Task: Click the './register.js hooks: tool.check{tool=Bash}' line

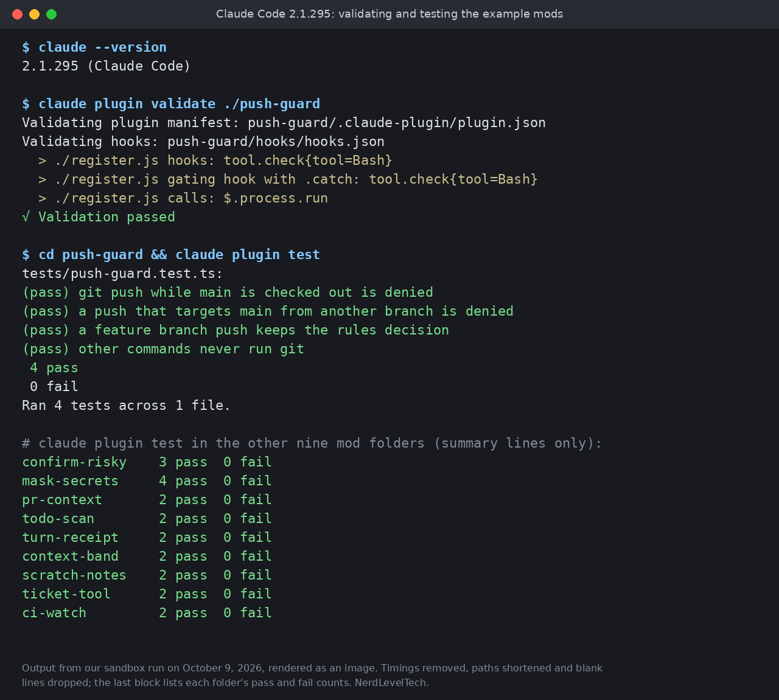Action: (215, 161)
